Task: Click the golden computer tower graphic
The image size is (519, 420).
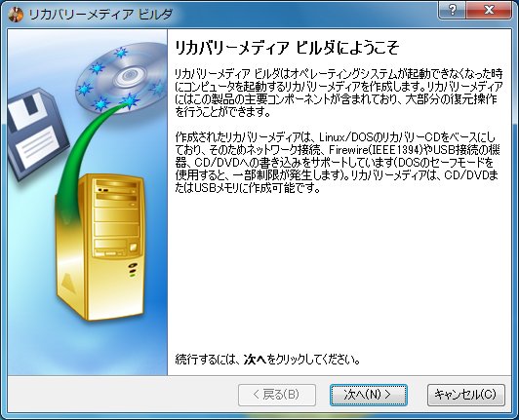Action: pyautogui.click(x=100, y=247)
